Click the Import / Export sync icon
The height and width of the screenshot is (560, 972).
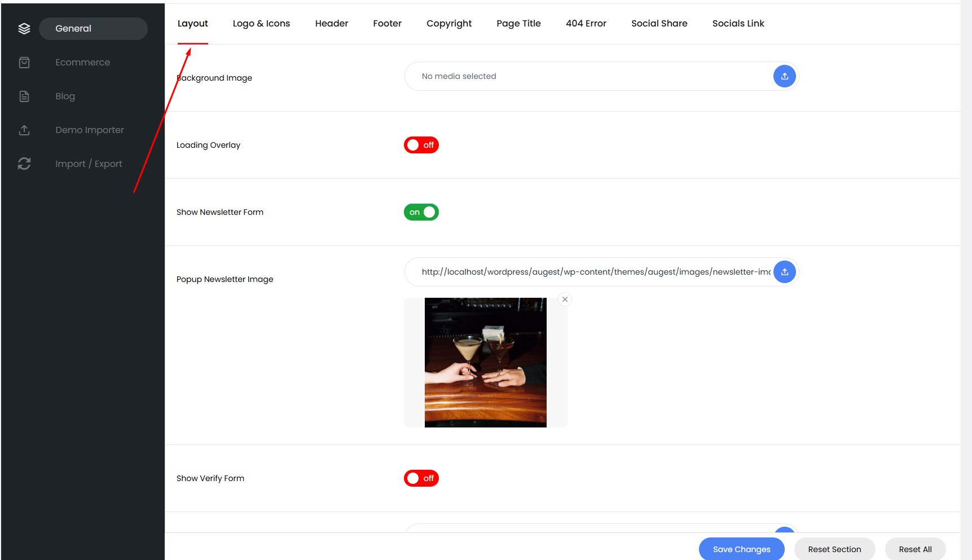click(24, 164)
